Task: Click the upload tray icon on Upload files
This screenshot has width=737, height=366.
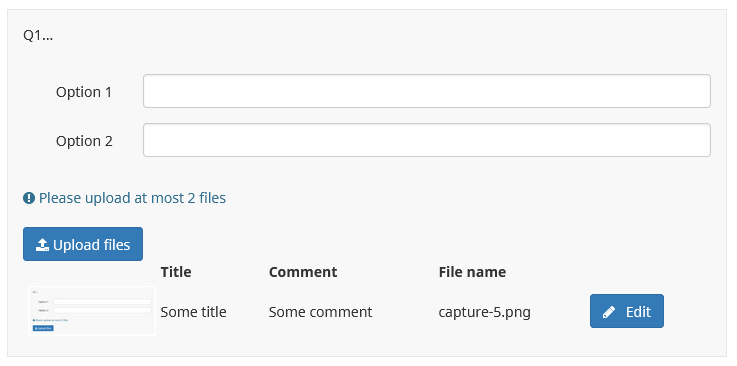Action: point(42,245)
